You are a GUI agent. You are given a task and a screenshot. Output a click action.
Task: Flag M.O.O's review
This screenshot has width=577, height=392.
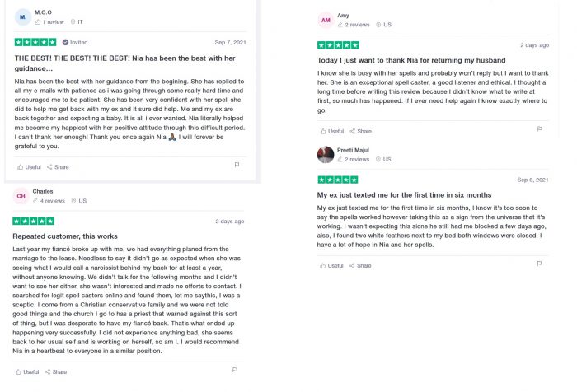coord(237,165)
